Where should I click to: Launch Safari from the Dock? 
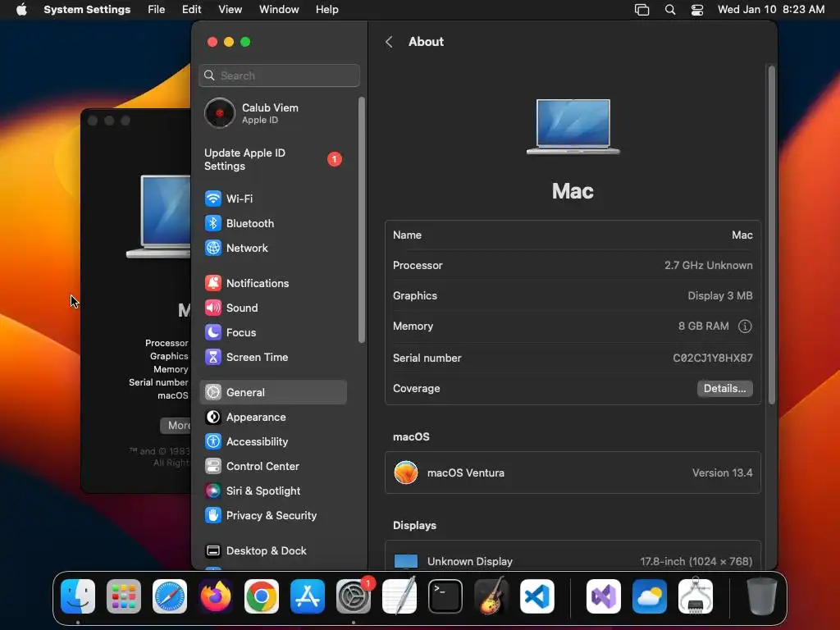coord(170,596)
